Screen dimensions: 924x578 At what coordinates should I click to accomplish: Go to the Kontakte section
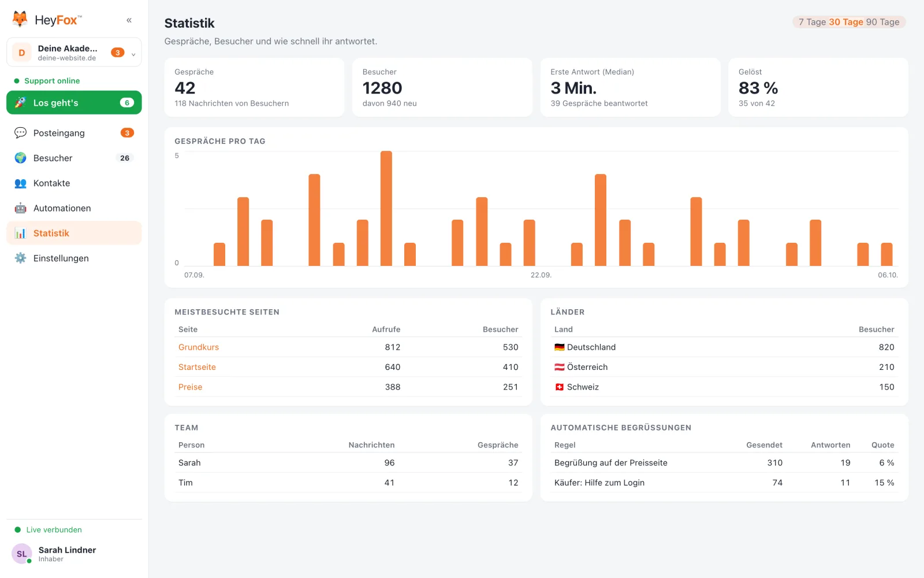[74, 183]
